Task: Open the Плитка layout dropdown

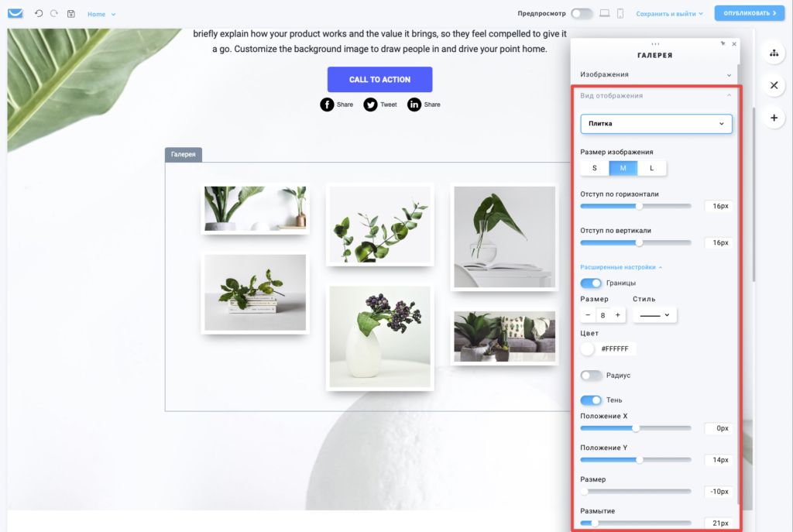Action: pos(656,124)
